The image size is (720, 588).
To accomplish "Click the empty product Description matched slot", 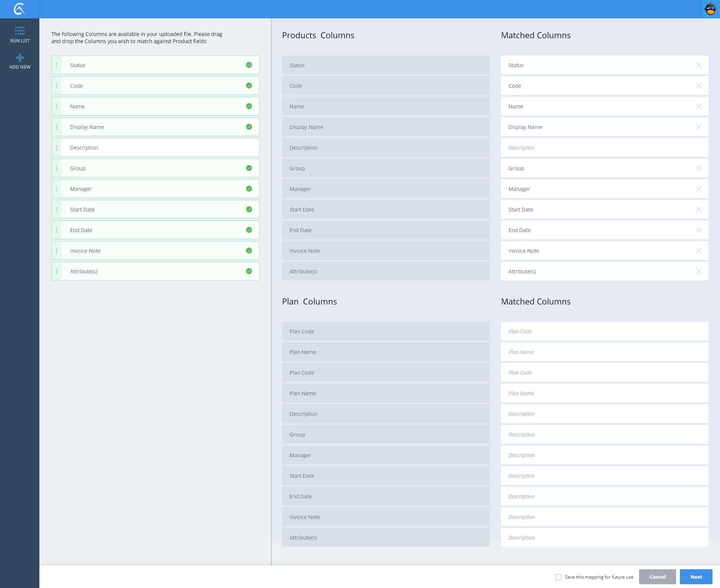I will tap(604, 148).
